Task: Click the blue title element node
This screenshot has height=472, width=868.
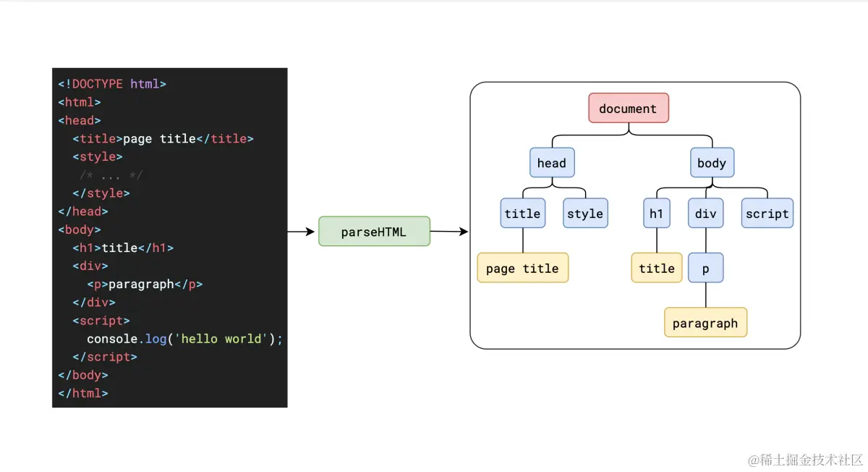Action: point(522,214)
